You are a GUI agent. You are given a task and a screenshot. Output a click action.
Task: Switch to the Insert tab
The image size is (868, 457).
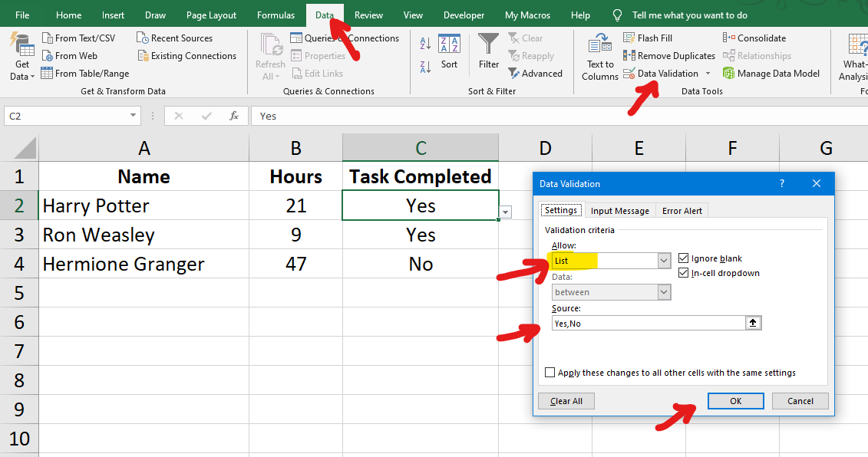(x=113, y=15)
